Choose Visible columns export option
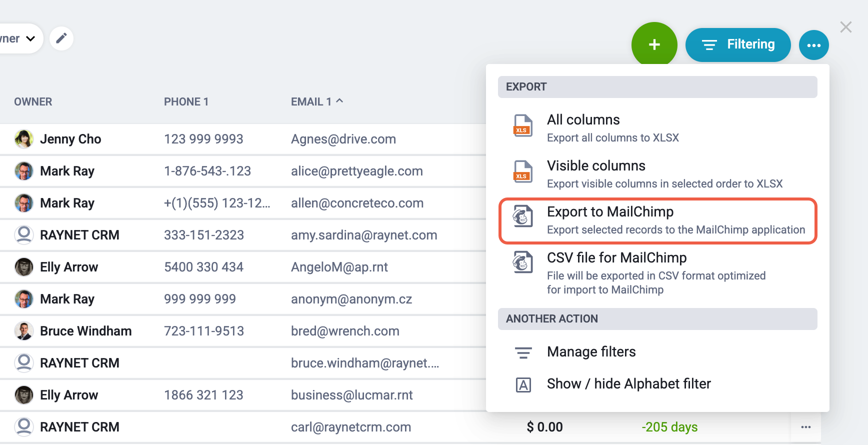The height and width of the screenshot is (445, 868). pos(657,174)
